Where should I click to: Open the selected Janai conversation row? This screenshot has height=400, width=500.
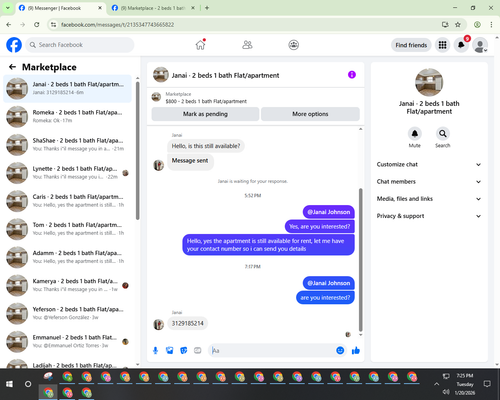[x=68, y=88]
